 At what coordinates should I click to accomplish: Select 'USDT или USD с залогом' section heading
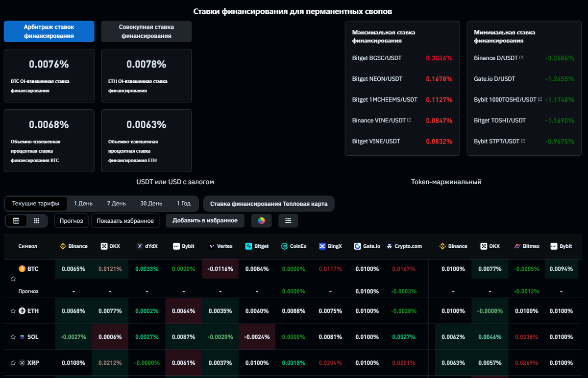[x=175, y=182]
